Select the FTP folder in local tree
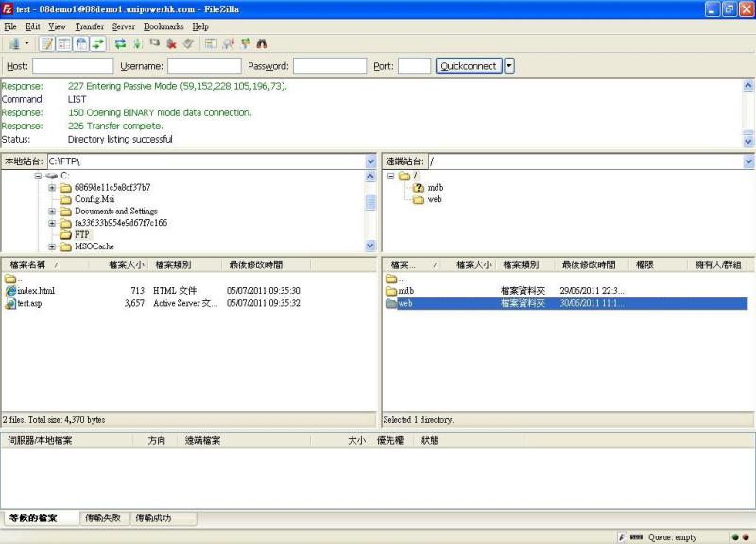Screen dimensions: 756x544 point(82,234)
